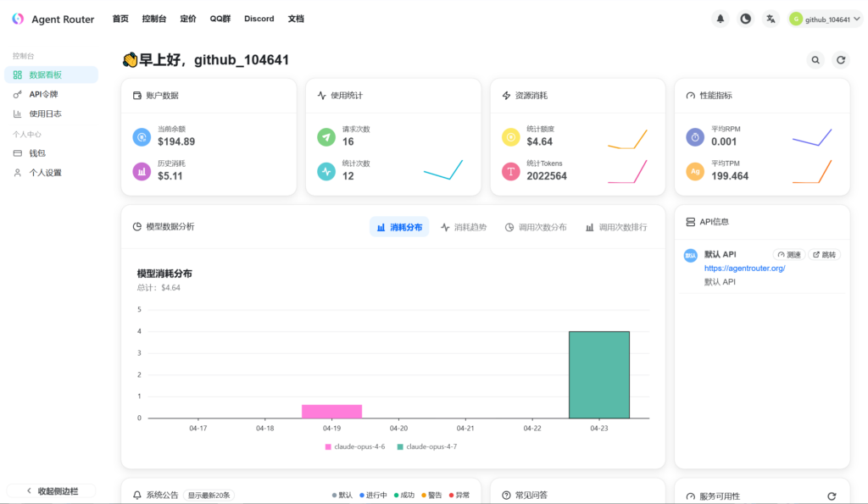The height and width of the screenshot is (504, 868).
Task: Open 定价 in top navigation
Action: 188,19
